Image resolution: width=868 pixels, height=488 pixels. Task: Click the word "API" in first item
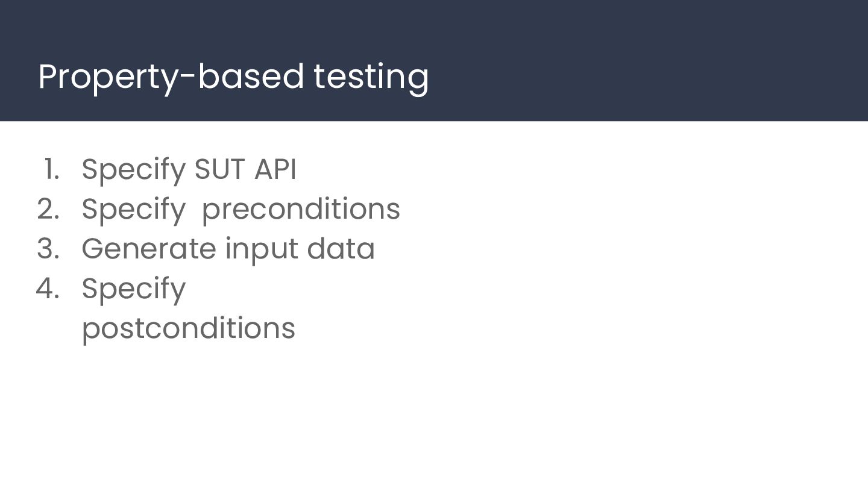(275, 169)
